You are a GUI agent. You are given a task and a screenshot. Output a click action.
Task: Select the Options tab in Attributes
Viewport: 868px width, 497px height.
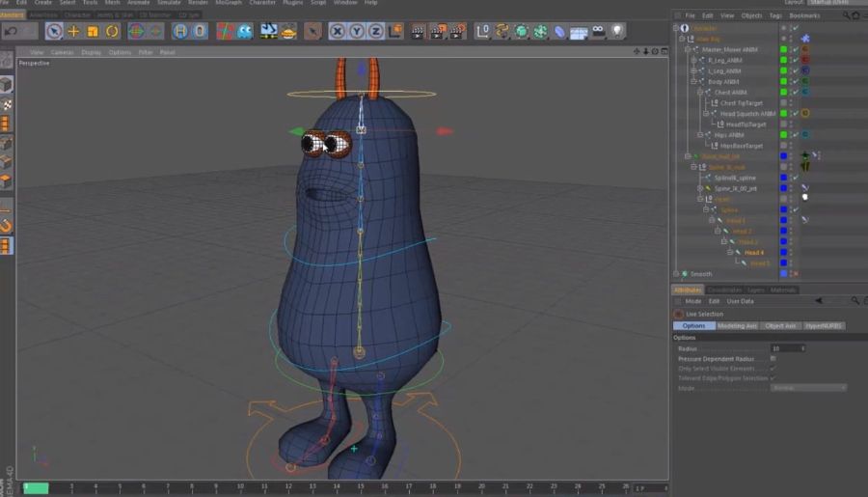[x=693, y=326]
